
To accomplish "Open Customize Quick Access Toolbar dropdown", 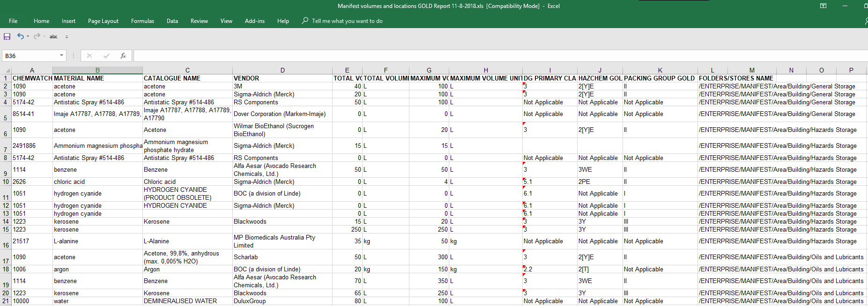I will (x=67, y=36).
